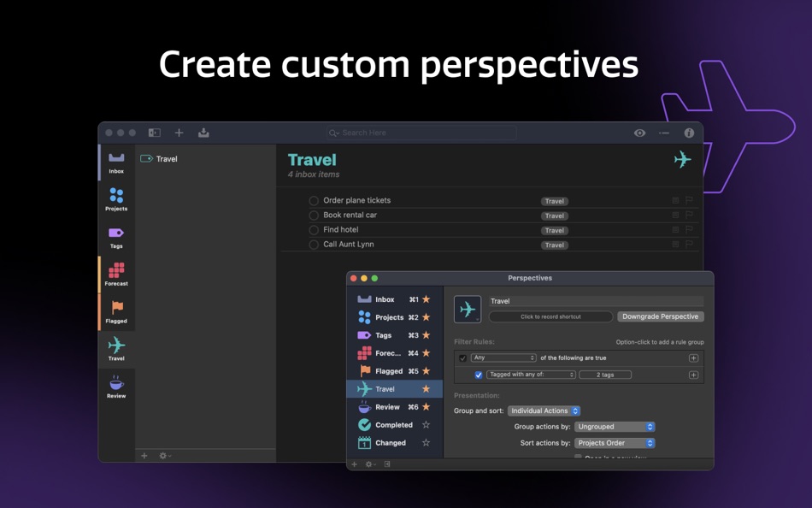Viewport: 812px width, 508px height.
Task: Flag the 'Book rental car' item
Action: [x=689, y=215]
